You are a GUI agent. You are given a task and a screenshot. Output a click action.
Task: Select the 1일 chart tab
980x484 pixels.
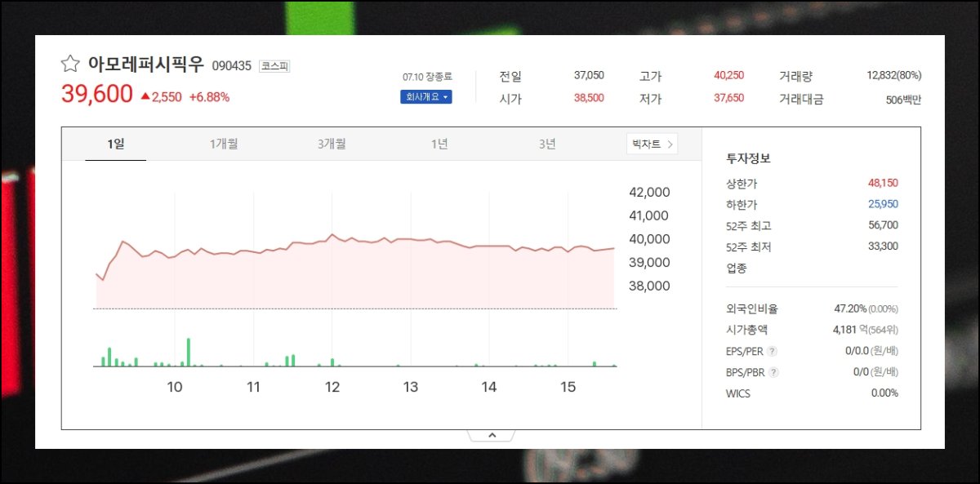click(116, 144)
